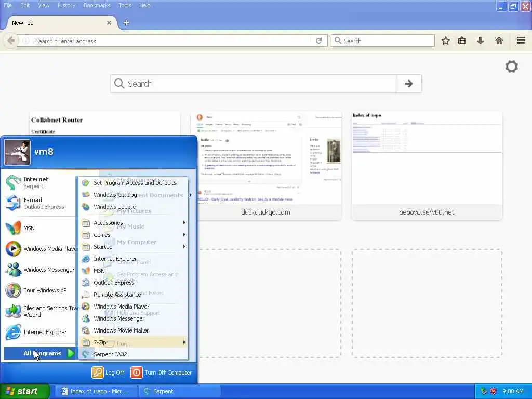Open Windows Catalog in programs list
The image size is (532, 399).
point(134,195)
